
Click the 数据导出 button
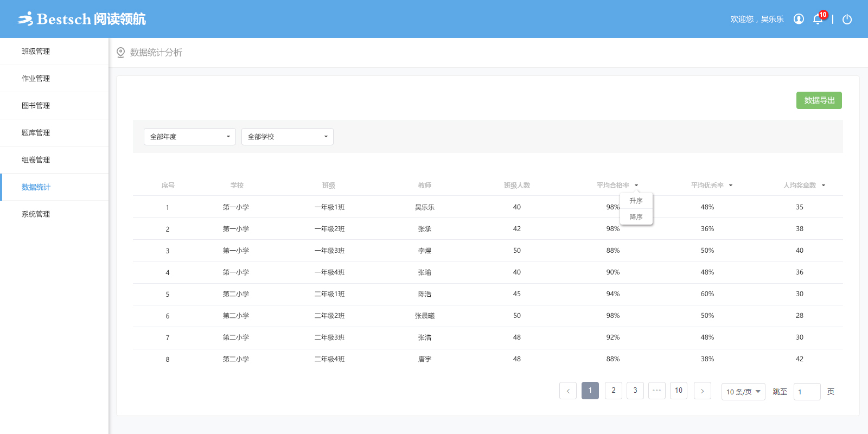click(x=819, y=100)
